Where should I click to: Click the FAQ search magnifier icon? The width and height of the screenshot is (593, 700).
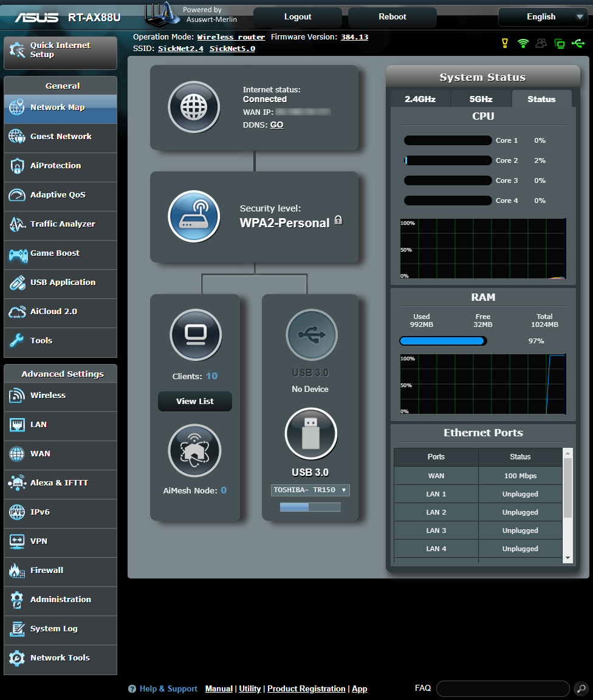(581, 689)
